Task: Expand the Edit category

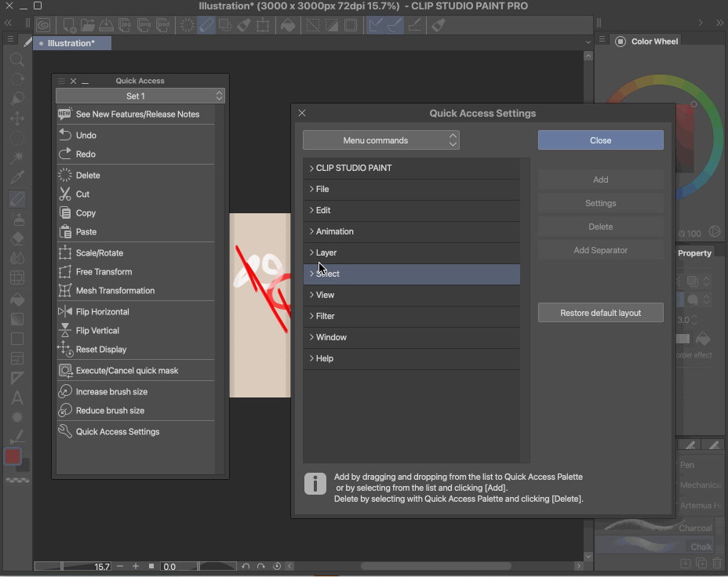Action: click(411, 210)
